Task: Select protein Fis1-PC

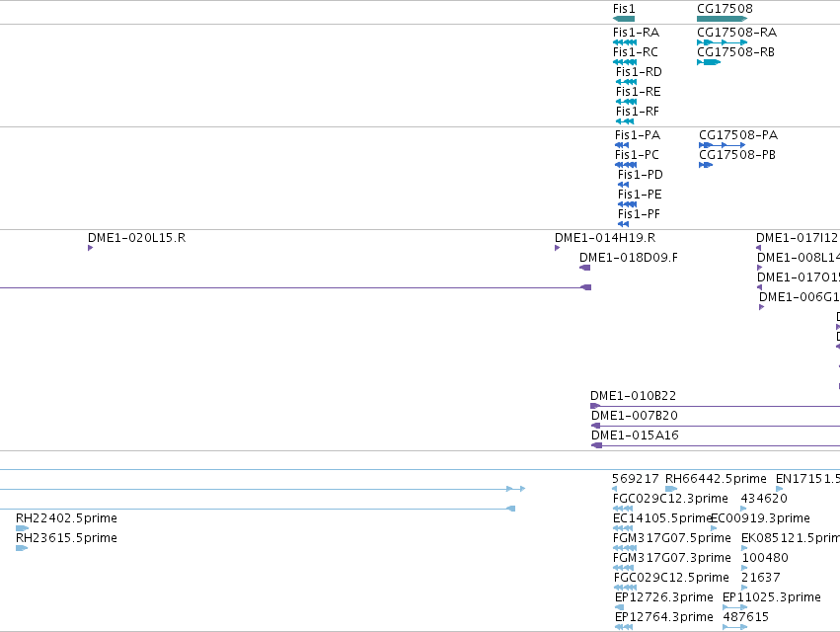Action: (637, 155)
